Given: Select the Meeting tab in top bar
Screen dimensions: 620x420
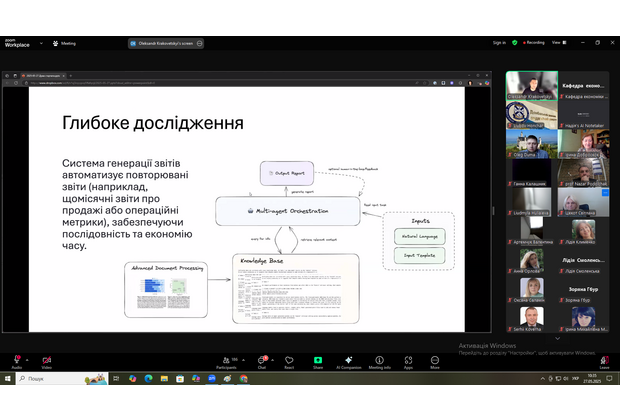Looking at the screenshot, I should click(64, 43).
